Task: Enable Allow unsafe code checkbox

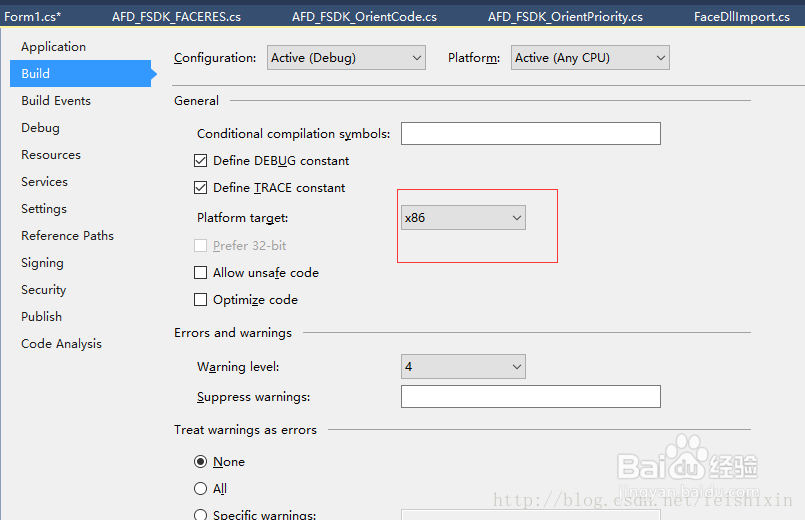Action: coord(200,273)
